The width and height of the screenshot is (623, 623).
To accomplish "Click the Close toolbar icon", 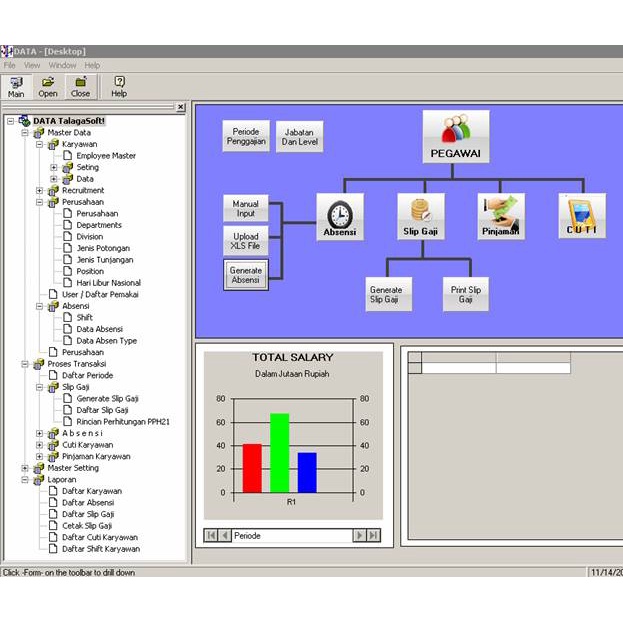I will (x=81, y=87).
